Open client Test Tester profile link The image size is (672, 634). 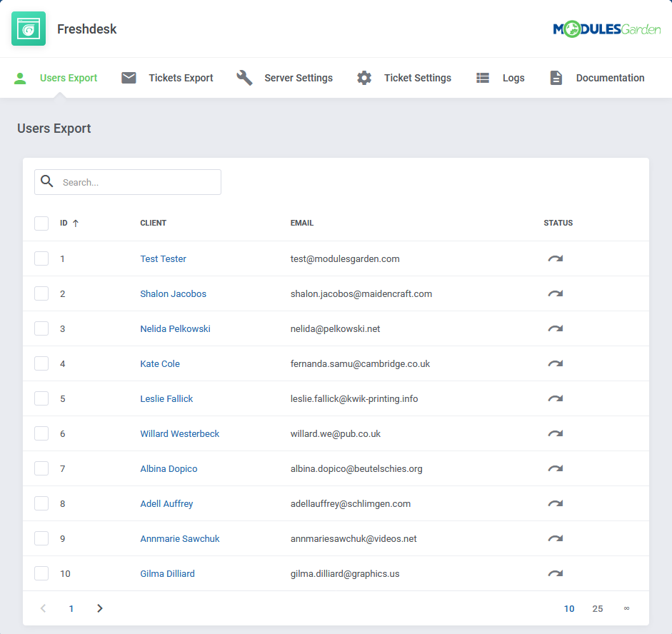coord(164,258)
